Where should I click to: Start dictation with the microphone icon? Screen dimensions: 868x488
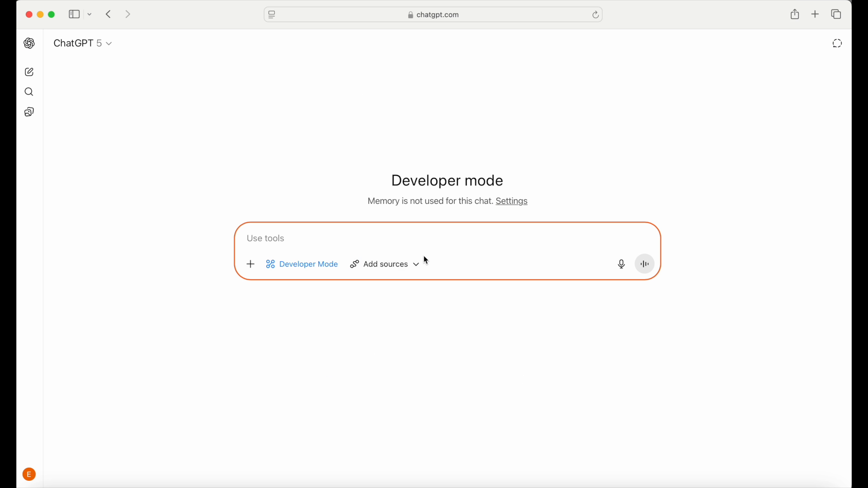point(621,264)
